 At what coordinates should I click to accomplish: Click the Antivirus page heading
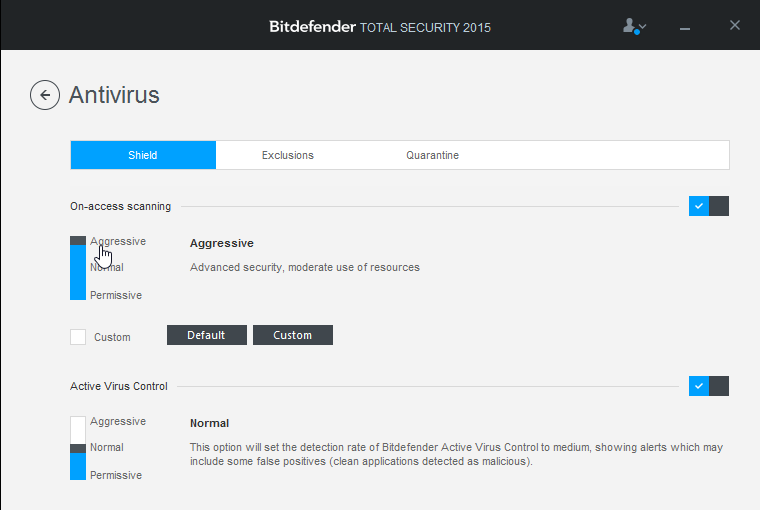click(114, 95)
